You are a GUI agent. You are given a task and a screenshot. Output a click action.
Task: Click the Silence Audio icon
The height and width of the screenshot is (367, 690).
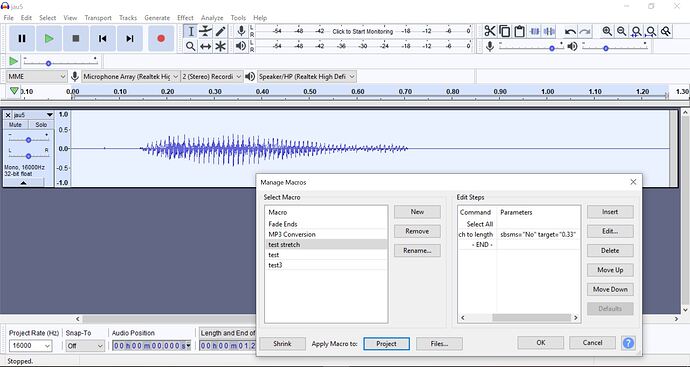coord(549,31)
